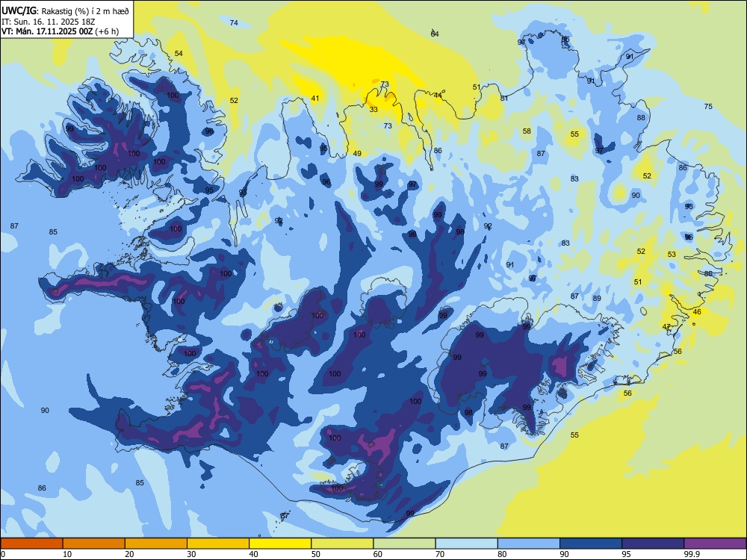Click the 'IT: Sun. 16. 11. 2025 18Z' line
The image size is (747, 560).
49,22
